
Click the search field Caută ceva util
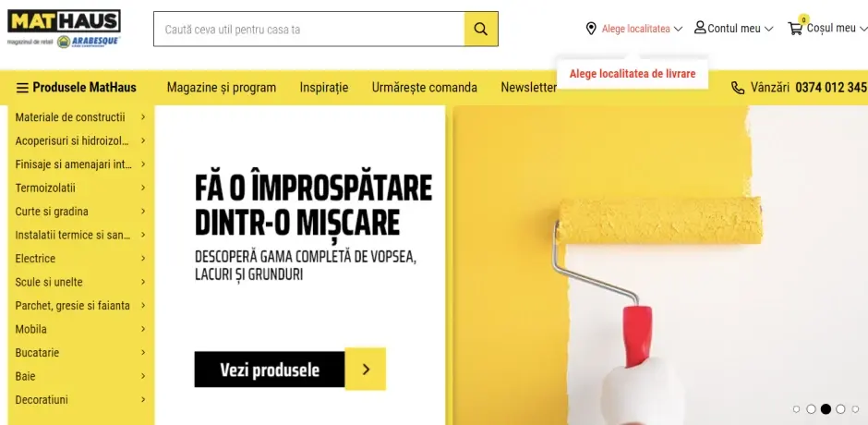pos(309,29)
